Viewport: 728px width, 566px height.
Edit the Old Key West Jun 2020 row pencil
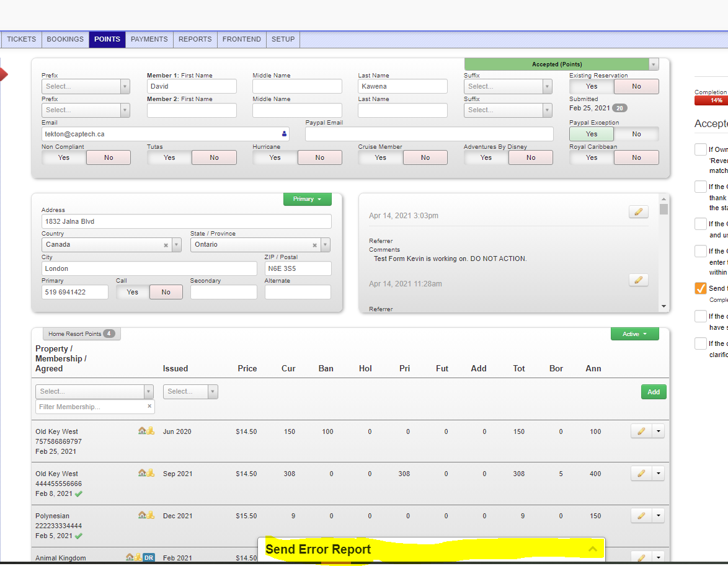(641, 431)
